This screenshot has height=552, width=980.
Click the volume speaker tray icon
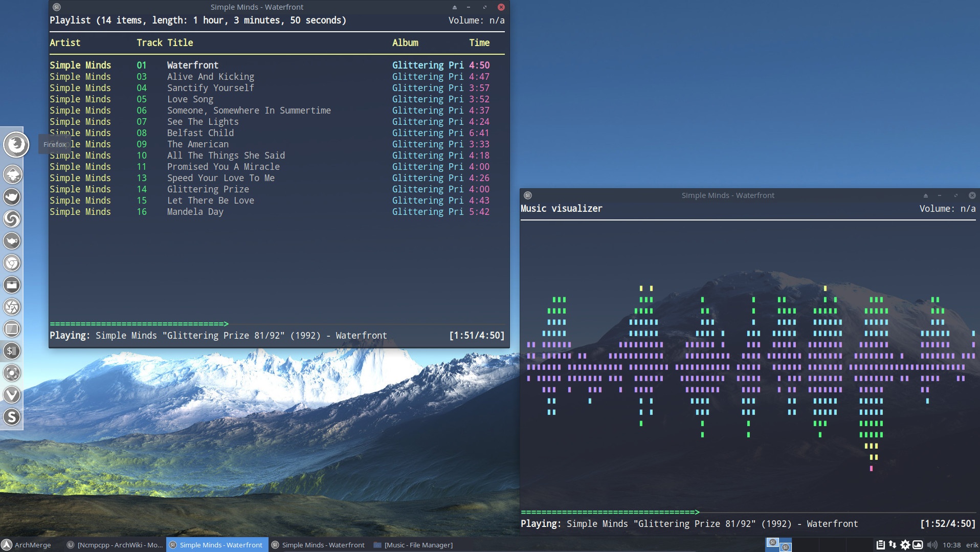click(x=932, y=545)
